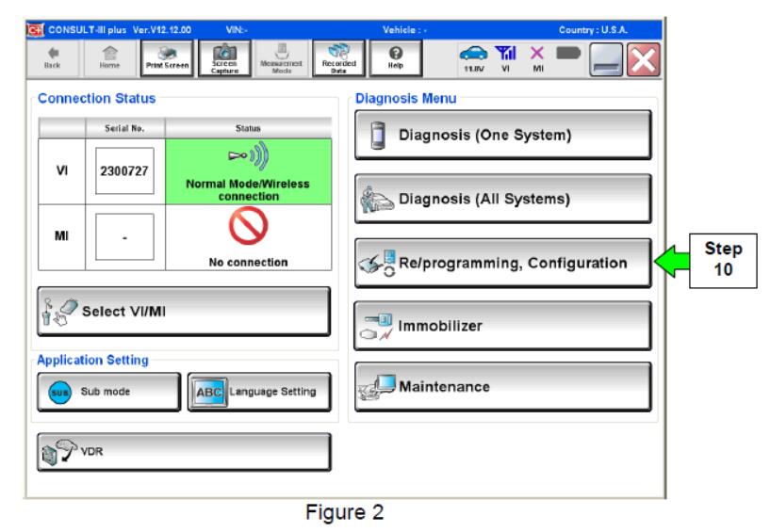Viewport: 770px width, 532px height.
Task: Select the Measurement Mode toolbar icon
Action: click(x=282, y=58)
